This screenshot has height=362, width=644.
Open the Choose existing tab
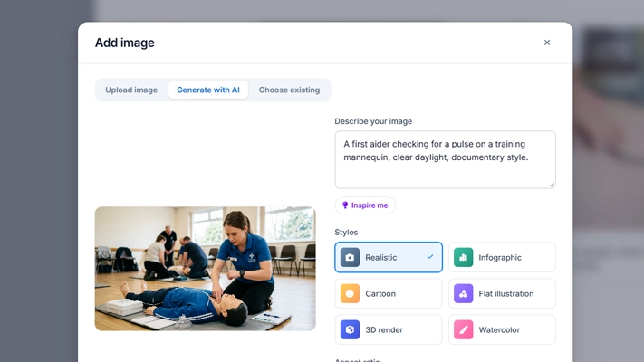tap(289, 90)
